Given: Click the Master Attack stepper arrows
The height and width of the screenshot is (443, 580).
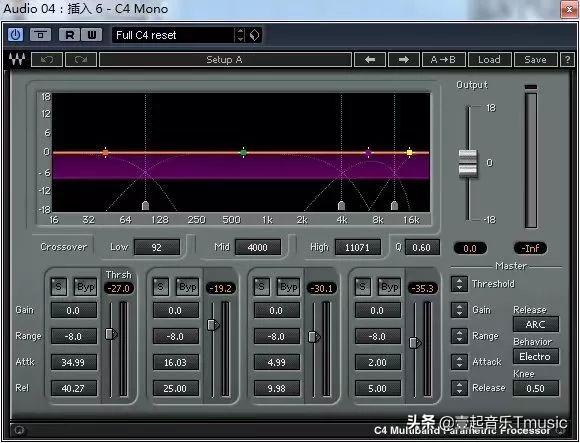Looking at the screenshot, I should [x=459, y=362].
